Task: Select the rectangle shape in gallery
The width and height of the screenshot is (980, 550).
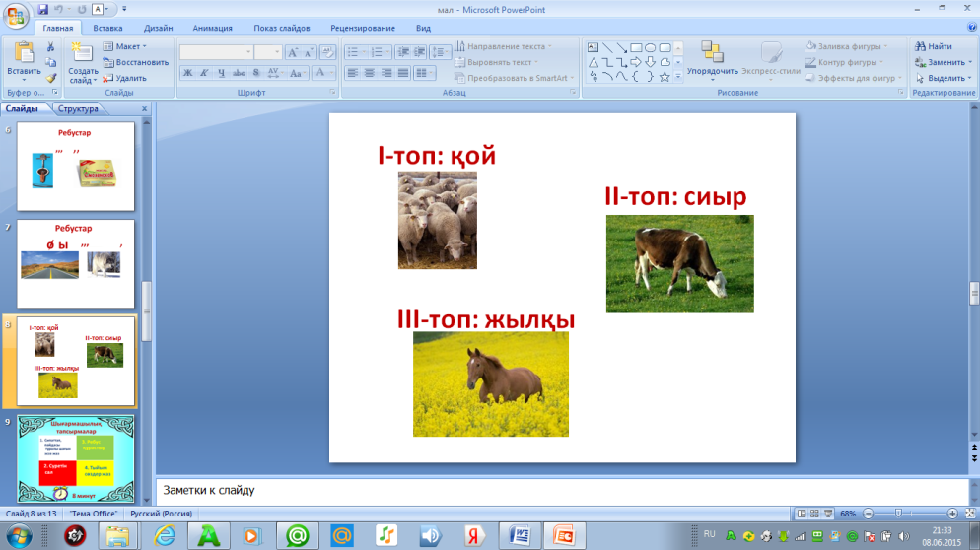Action: tap(636, 47)
